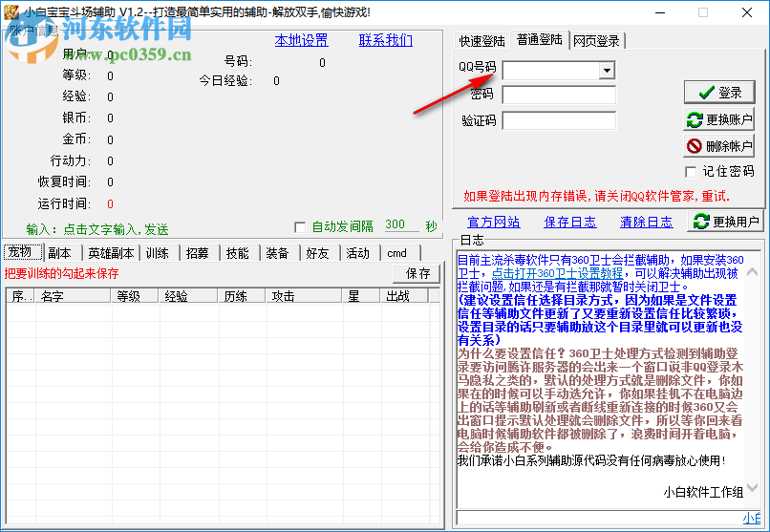Click 保存 save button above pet table
Viewport: 770px width, 532px height.
417,273
